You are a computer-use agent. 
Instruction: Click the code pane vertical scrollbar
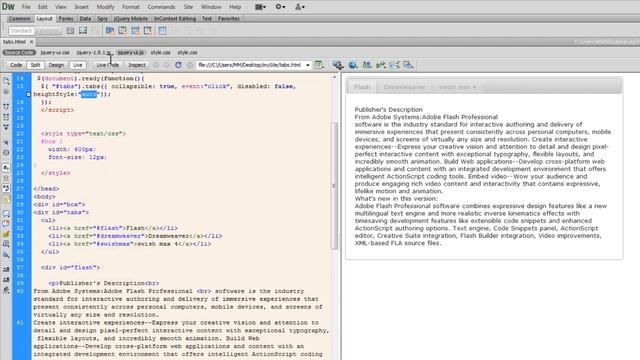[335, 186]
